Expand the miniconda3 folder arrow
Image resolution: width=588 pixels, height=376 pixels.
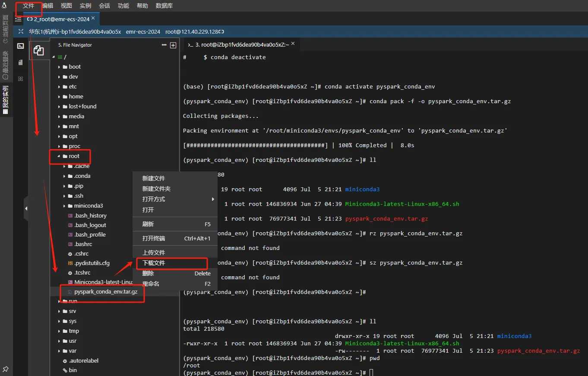click(x=64, y=206)
